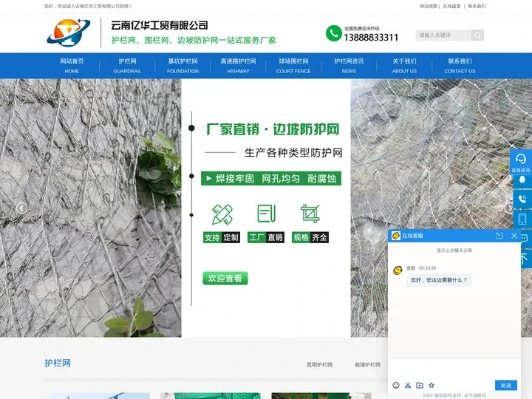Viewport: 532px width, 399px height.
Task: Open 关于我们 ABOUT US menu
Action: point(404,66)
